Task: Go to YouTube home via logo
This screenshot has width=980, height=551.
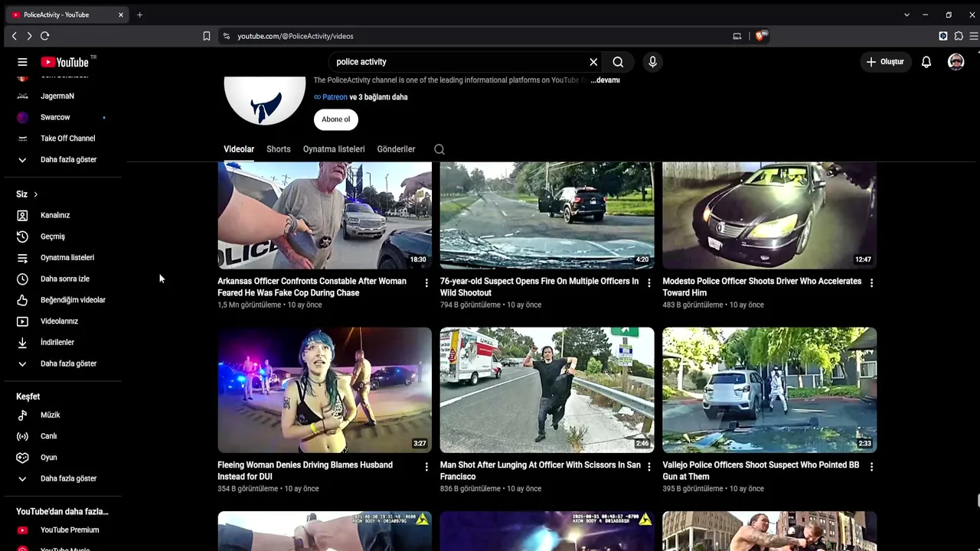Action: click(65, 62)
